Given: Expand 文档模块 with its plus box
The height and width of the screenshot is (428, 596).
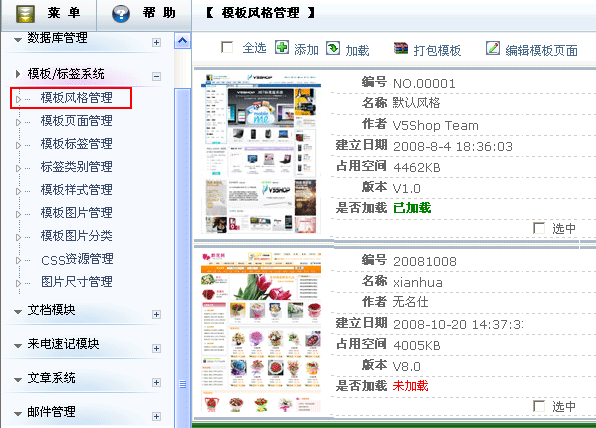Looking at the screenshot, I should point(156,314).
